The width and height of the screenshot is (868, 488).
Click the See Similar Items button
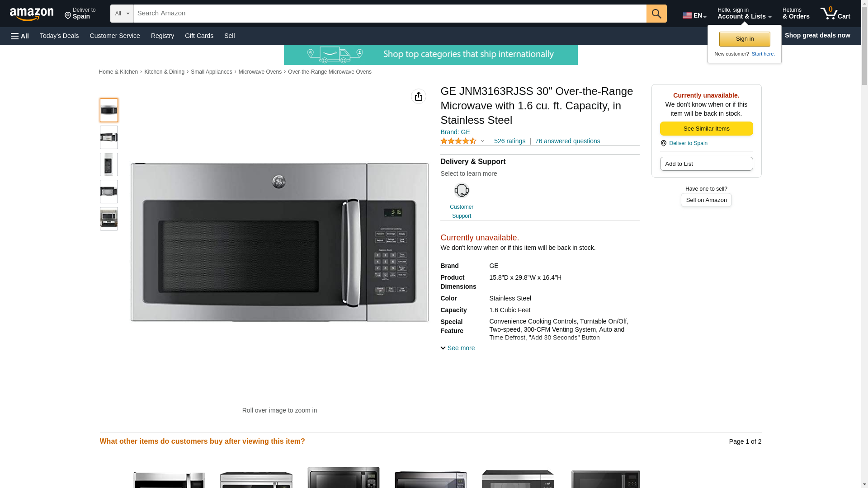pyautogui.click(x=706, y=129)
